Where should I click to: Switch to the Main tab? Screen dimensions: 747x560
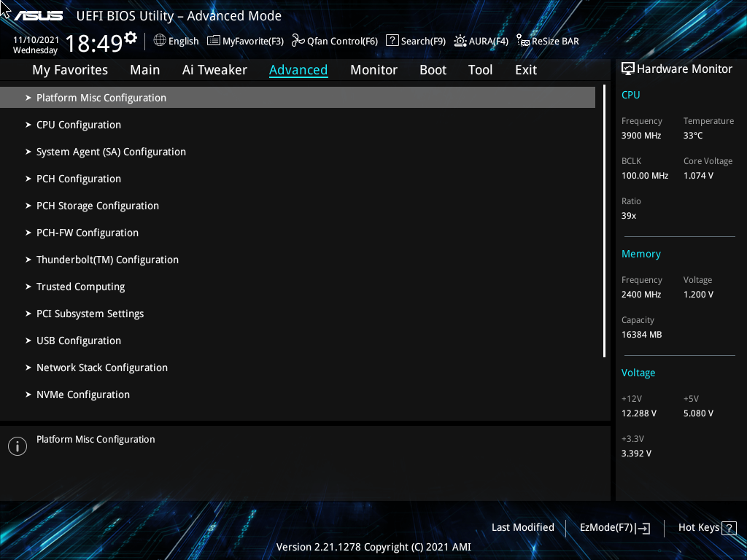(145, 70)
